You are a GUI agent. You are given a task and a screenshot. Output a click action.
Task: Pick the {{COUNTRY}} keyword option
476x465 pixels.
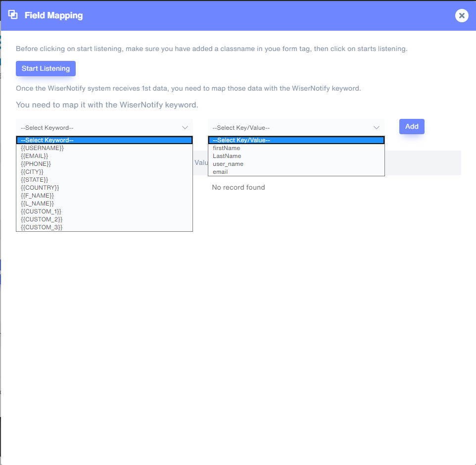(40, 188)
